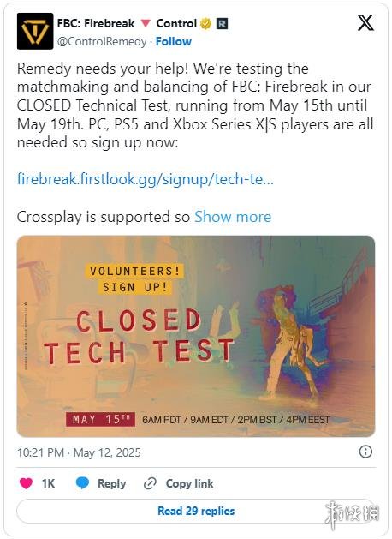The width and height of the screenshot is (392, 539).
Task: Click the Reply label
Action: [111, 483]
